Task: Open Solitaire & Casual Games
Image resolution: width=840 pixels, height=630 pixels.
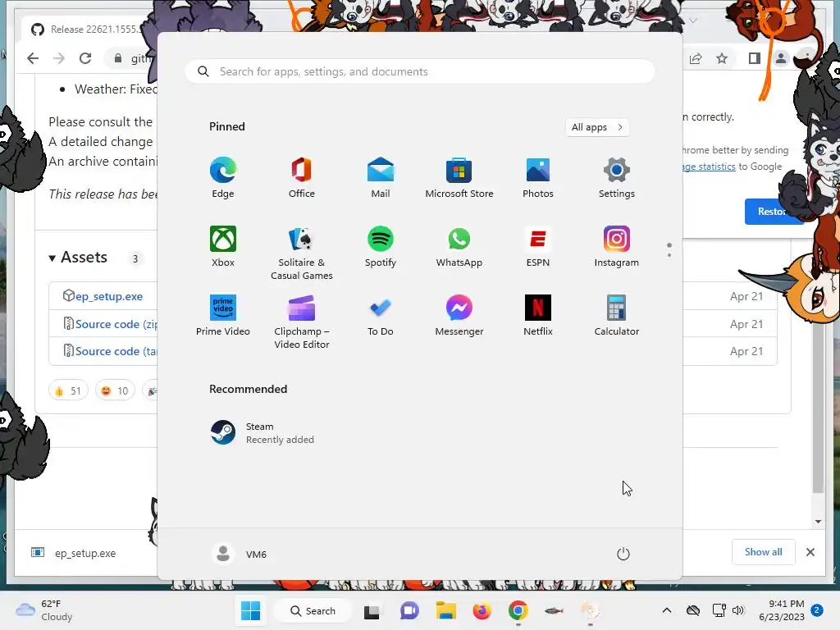Action: (x=302, y=253)
